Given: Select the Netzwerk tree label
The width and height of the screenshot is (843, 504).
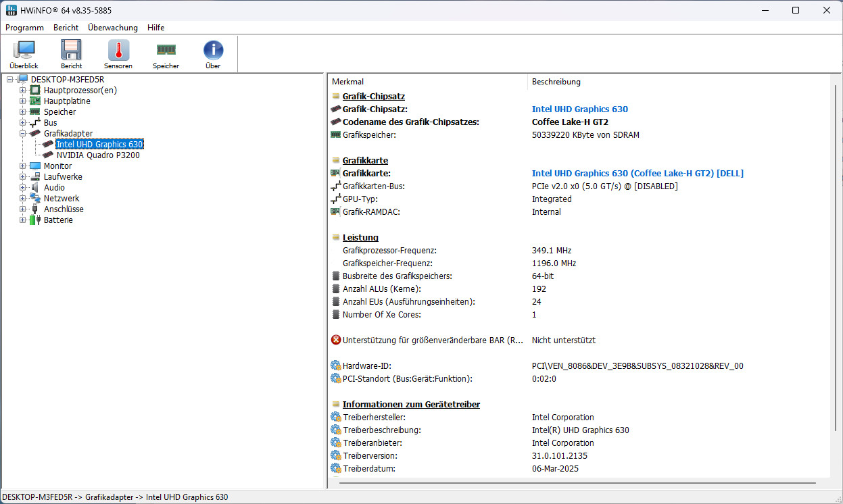Looking at the screenshot, I should pyautogui.click(x=62, y=199).
